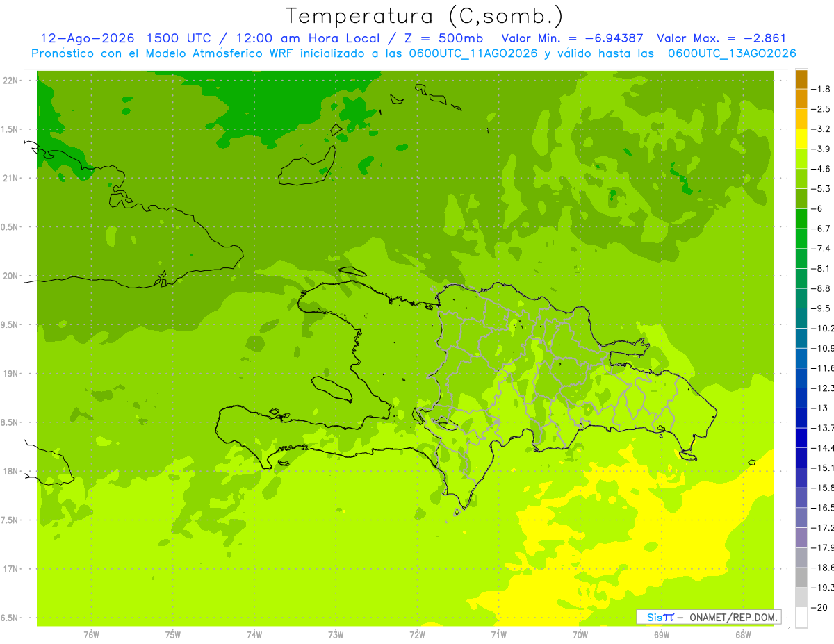
Task: Click the legend swatch between -3.9 and -4.6
Action: pos(801,159)
